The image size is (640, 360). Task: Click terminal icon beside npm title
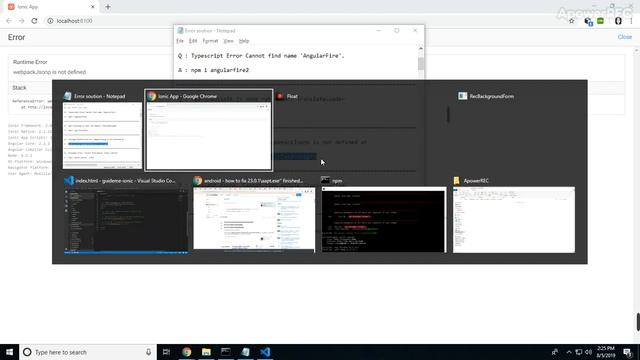(x=325, y=180)
